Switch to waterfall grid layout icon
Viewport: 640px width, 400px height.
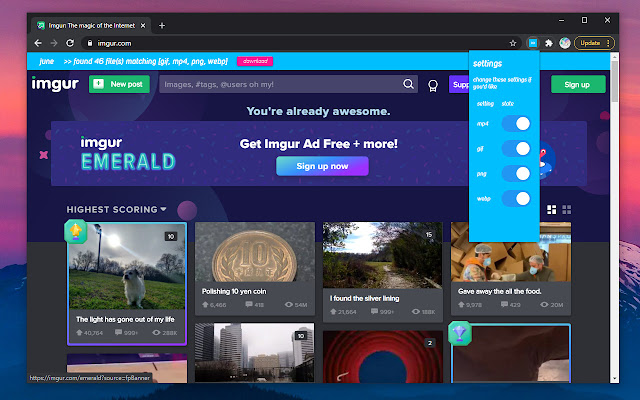tap(551, 210)
